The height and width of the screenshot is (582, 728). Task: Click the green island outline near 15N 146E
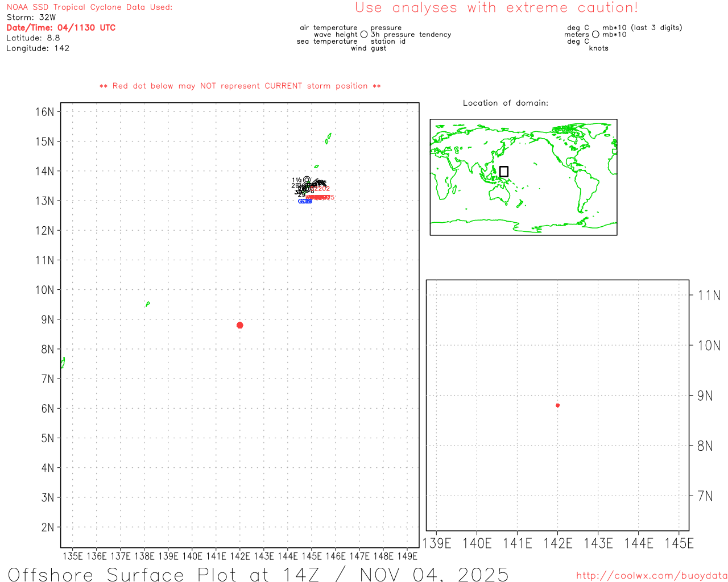[x=328, y=138]
